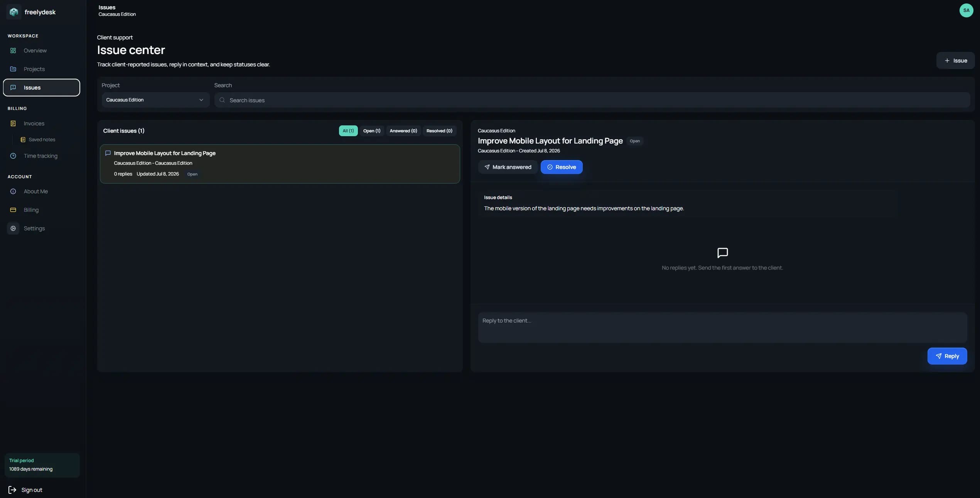Click the Client issues (1) heading
Screen dimensions: 980x498
124,131
